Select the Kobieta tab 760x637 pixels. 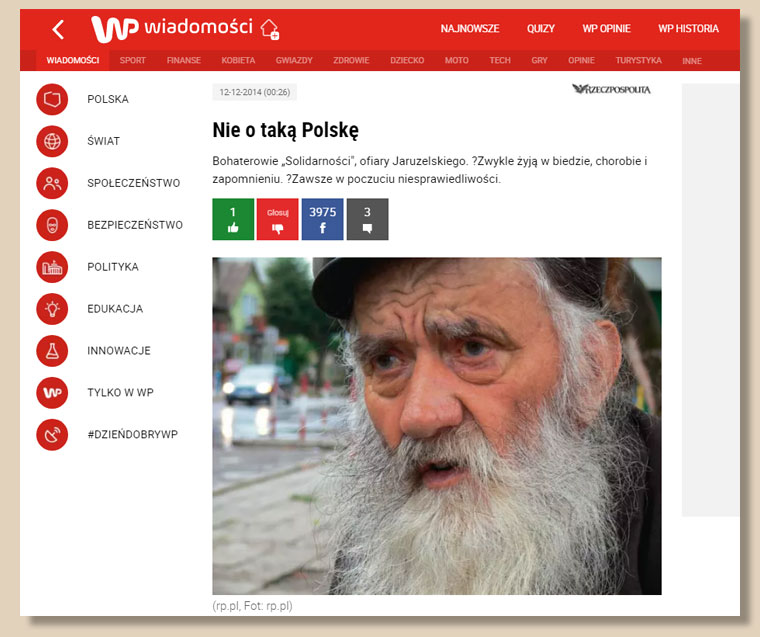(238, 61)
